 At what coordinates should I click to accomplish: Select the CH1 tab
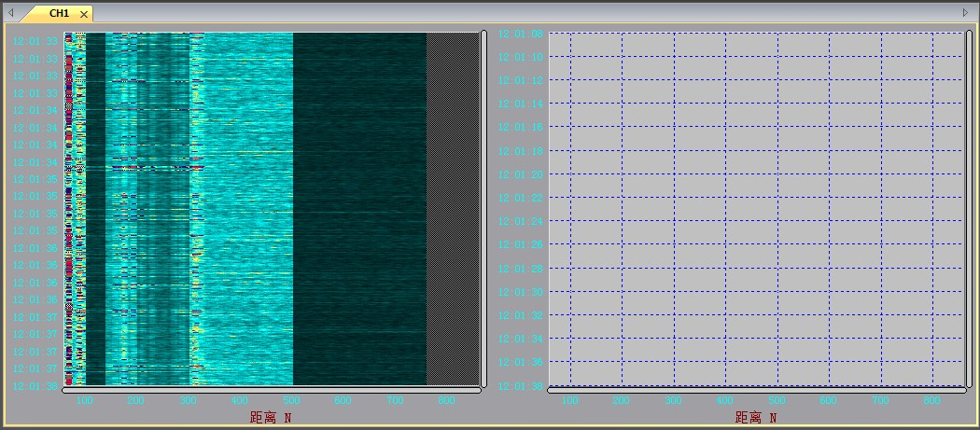pyautogui.click(x=57, y=13)
